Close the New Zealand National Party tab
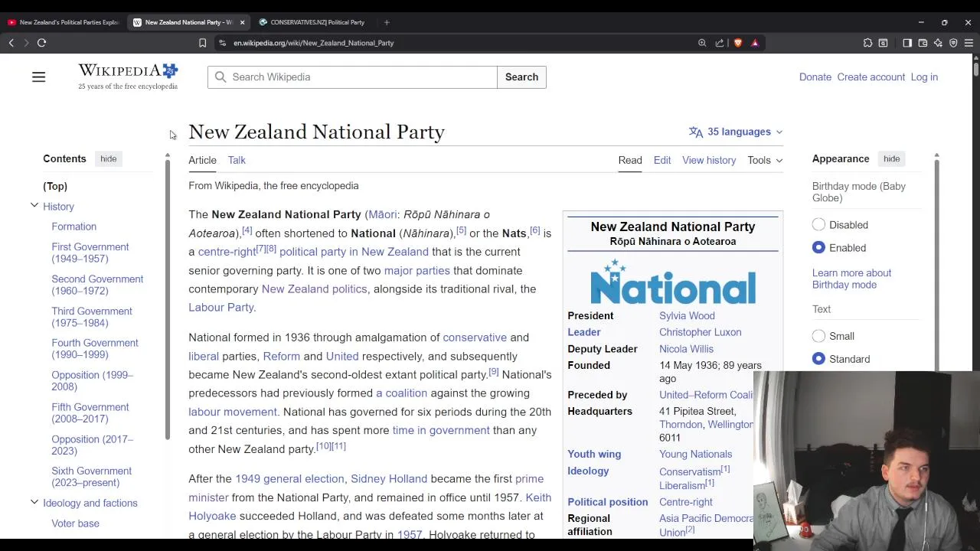Viewport: 980px width, 551px height. [x=242, y=22]
